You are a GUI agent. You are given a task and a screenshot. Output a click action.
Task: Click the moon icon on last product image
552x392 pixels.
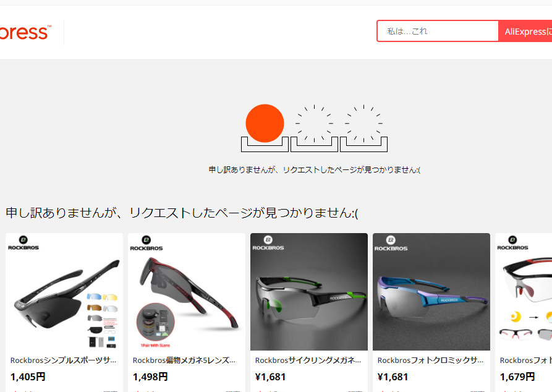516,317
